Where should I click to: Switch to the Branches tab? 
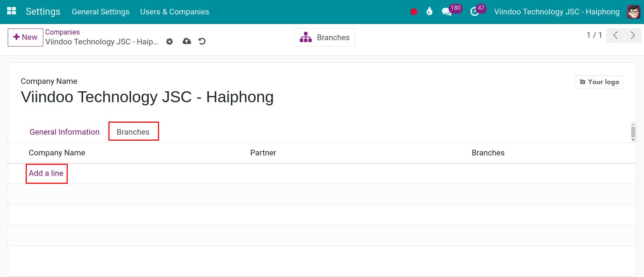click(x=133, y=132)
